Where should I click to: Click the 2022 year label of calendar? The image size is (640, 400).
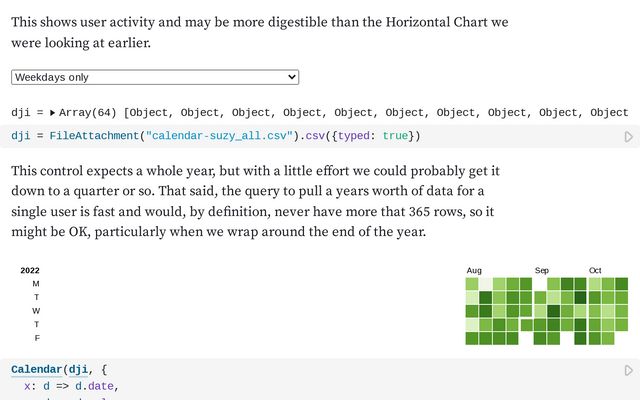tap(30, 271)
